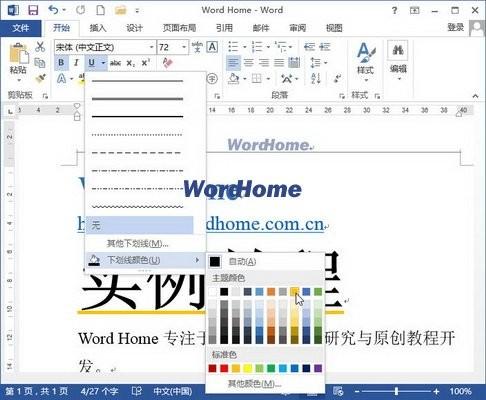Toggle Italic formatting
Screen dimensions: 486x400
(x=76, y=63)
